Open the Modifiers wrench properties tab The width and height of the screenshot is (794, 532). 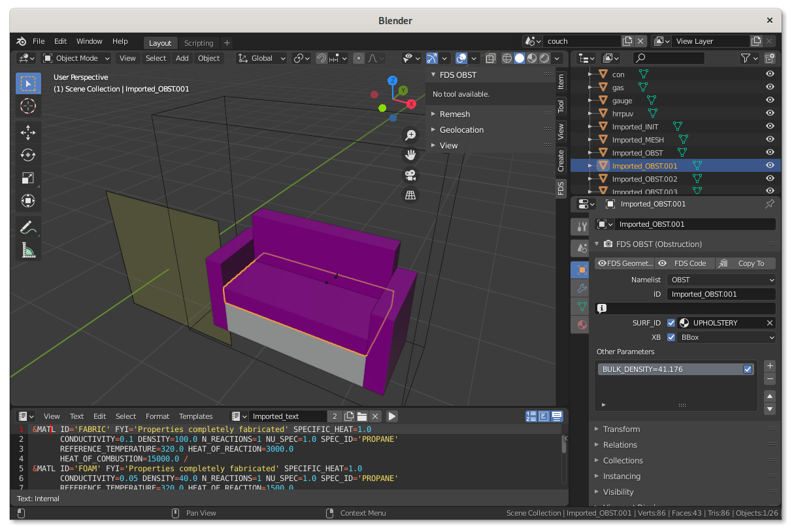[581, 288]
